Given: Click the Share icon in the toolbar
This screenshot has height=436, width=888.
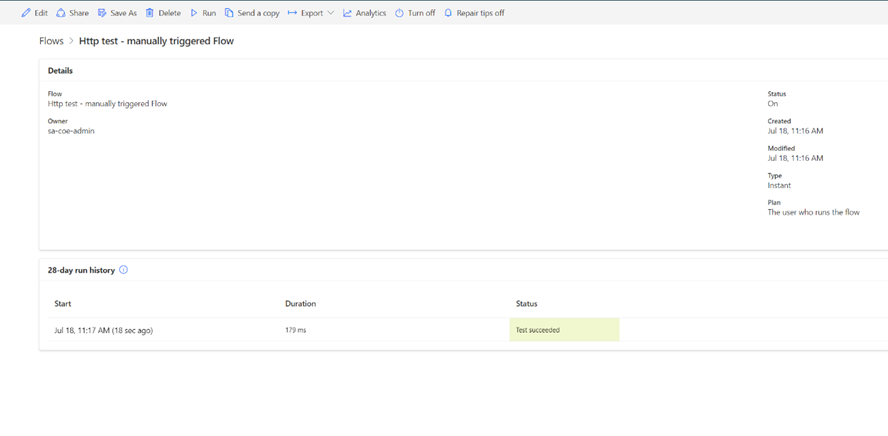Looking at the screenshot, I should [61, 13].
